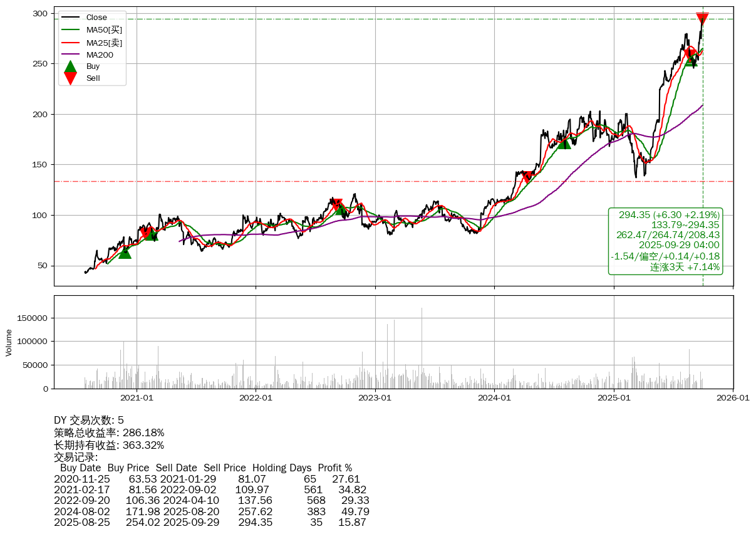The width and height of the screenshot is (756, 534).
Task: Click the Volume axis label
Action: coord(9,342)
